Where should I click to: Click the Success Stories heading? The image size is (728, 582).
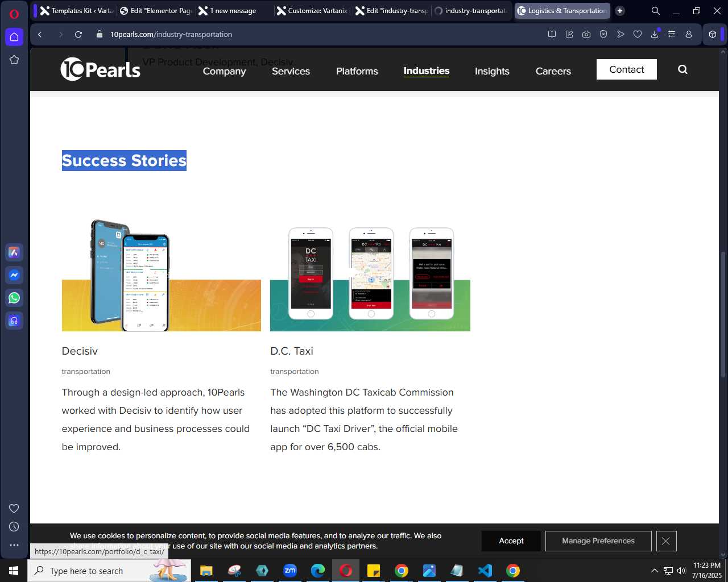coord(124,160)
